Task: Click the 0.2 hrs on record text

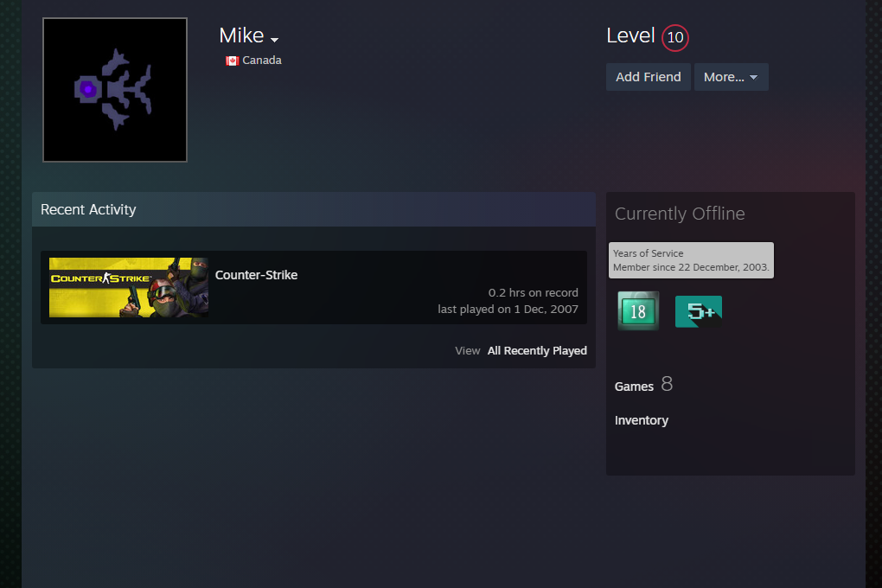Action: pyautogui.click(x=533, y=292)
